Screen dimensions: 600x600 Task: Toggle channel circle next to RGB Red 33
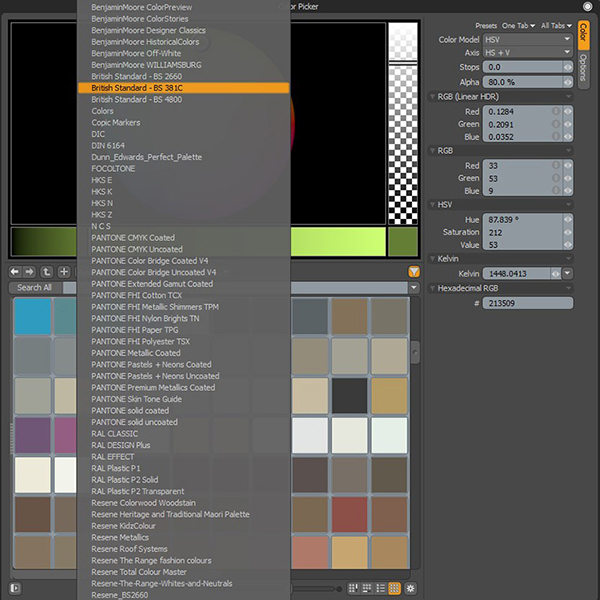pos(556,165)
